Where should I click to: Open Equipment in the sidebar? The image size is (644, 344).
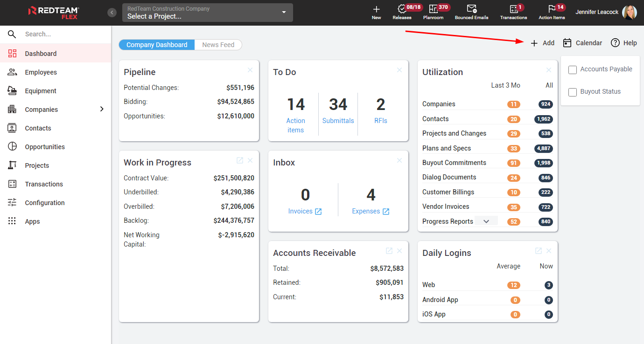[41, 91]
